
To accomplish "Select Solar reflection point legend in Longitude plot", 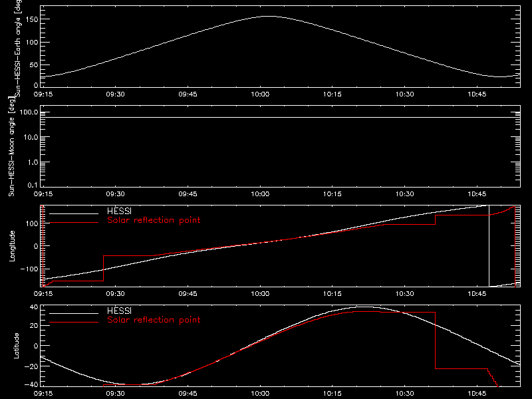I will click(x=154, y=220).
